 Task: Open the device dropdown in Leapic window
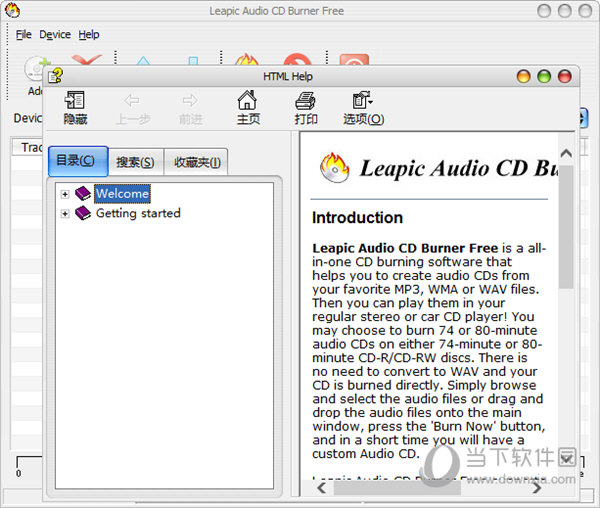click(582, 118)
